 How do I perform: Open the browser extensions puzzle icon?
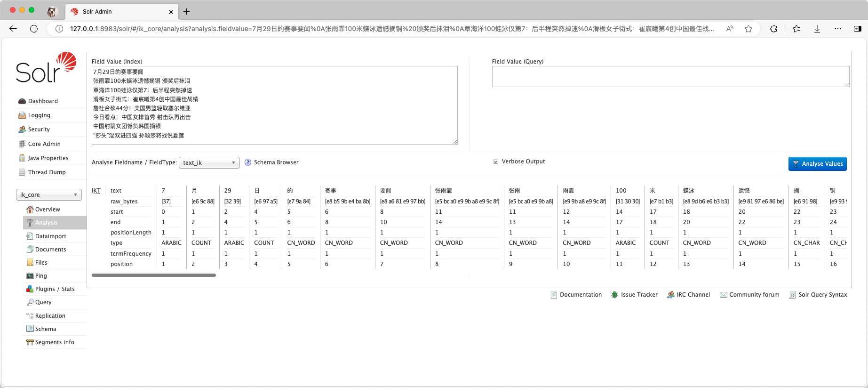coord(773,29)
